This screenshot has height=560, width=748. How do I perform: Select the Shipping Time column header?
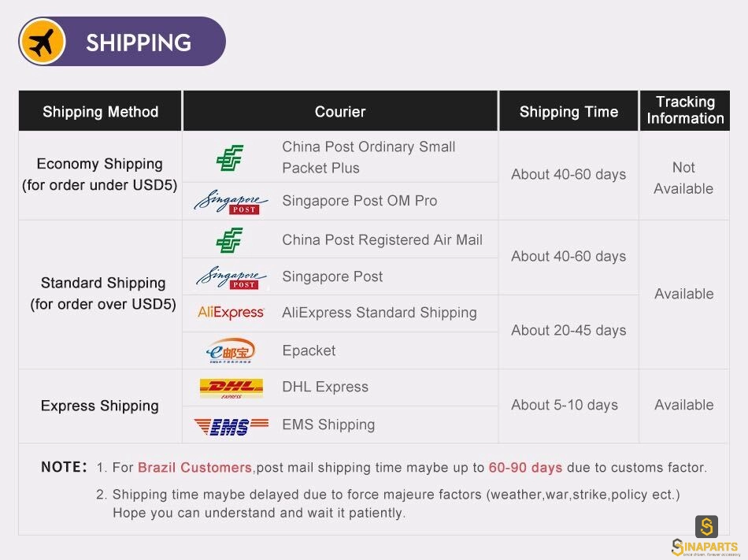click(568, 111)
